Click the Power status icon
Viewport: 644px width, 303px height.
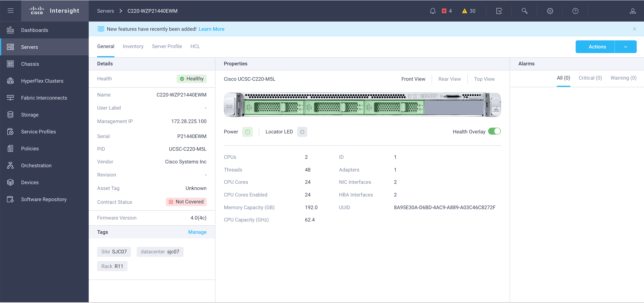tap(247, 132)
